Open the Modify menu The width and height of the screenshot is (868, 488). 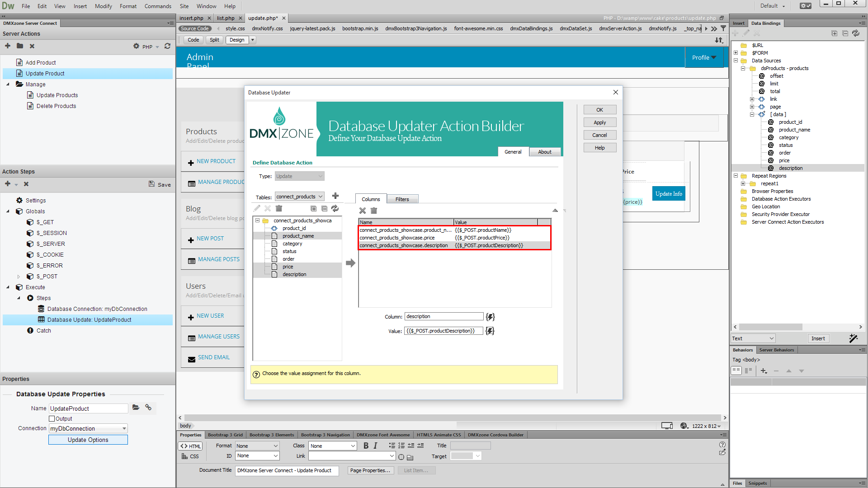pyautogui.click(x=103, y=6)
